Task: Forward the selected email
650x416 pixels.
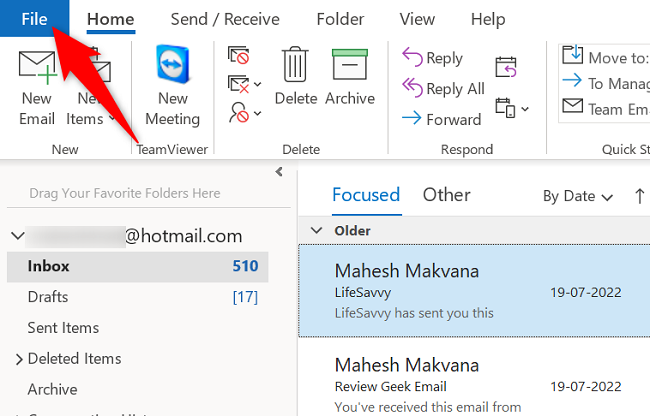Action: pyautogui.click(x=441, y=119)
